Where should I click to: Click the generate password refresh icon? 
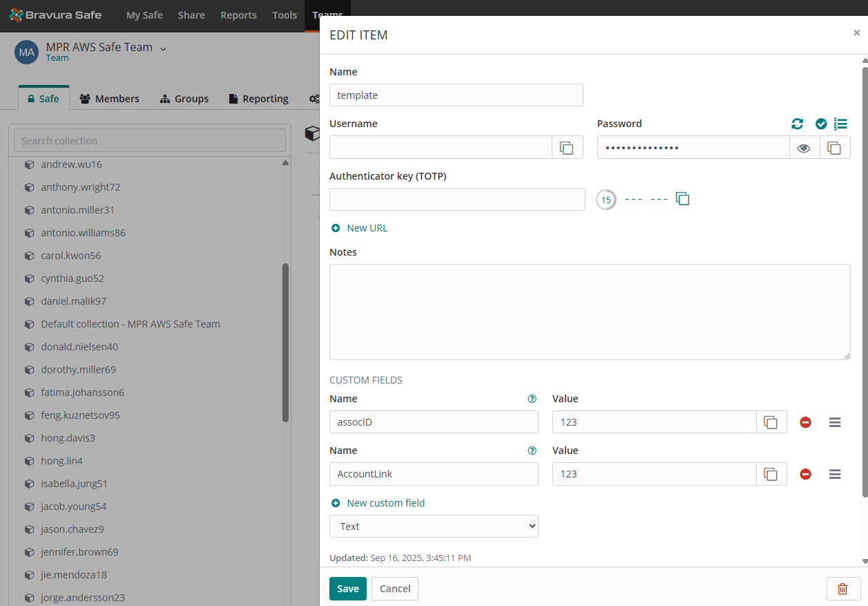tap(798, 124)
